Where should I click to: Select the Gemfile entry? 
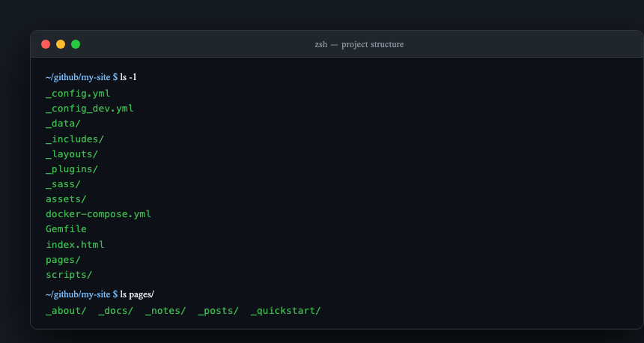pyautogui.click(x=66, y=229)
